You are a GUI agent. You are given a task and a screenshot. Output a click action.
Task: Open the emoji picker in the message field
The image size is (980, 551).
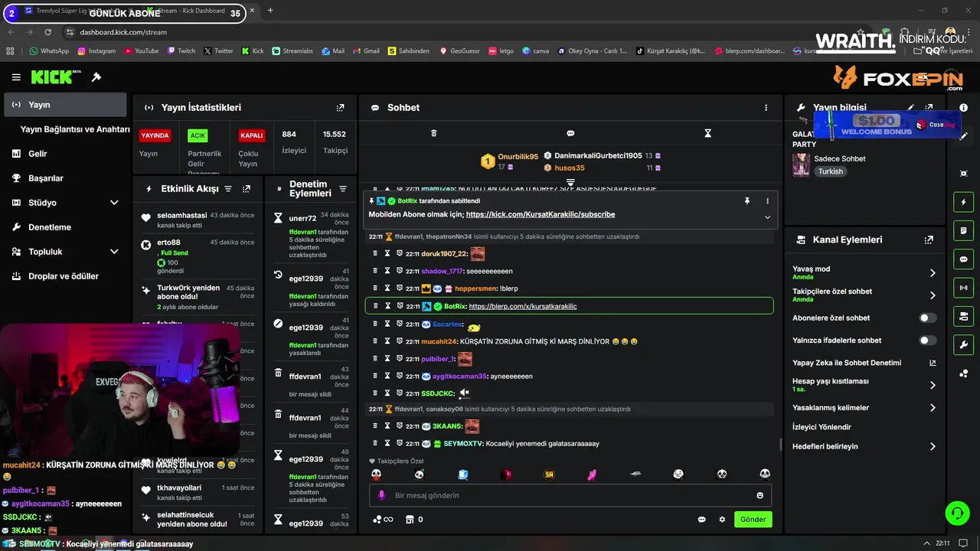pos(759,495)
